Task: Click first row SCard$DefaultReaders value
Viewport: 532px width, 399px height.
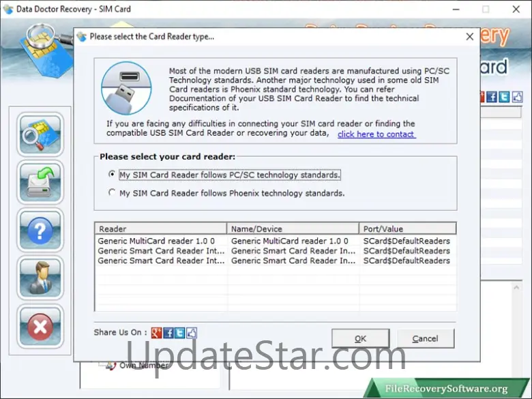Action: (407, 241)
